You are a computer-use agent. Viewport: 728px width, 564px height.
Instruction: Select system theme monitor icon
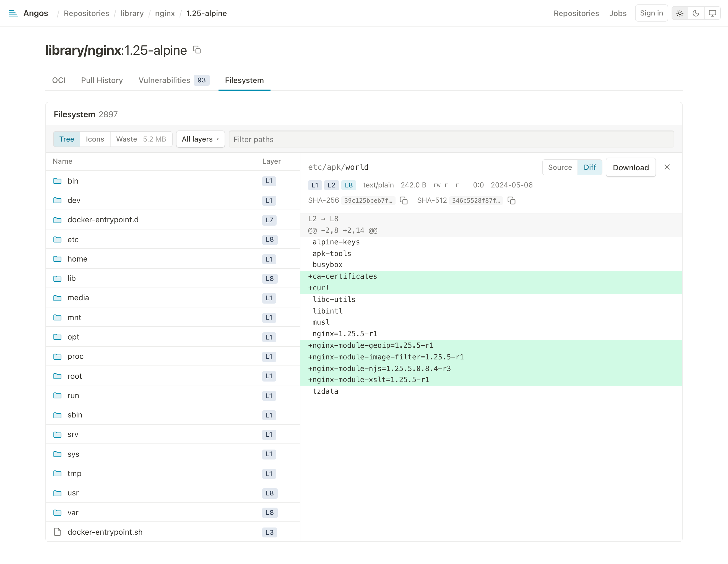712,13
